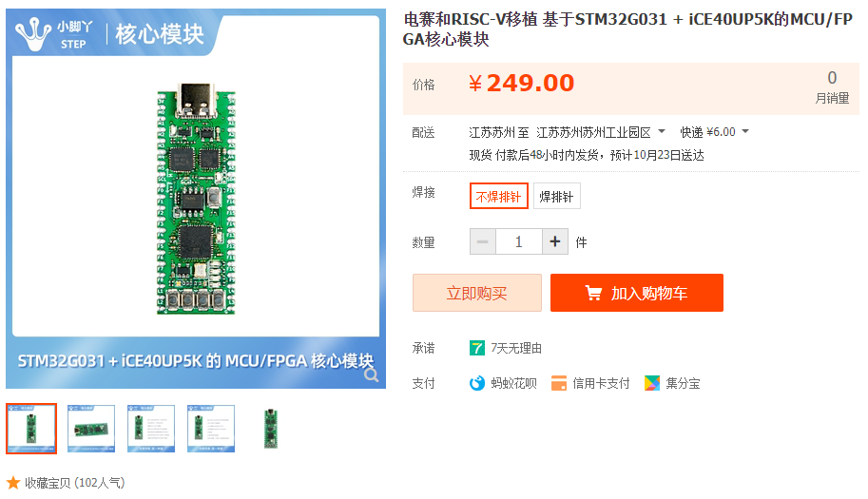Click the star icon to favorite this item
This screenshot has height=499, width=868.
tap(13, 483)
